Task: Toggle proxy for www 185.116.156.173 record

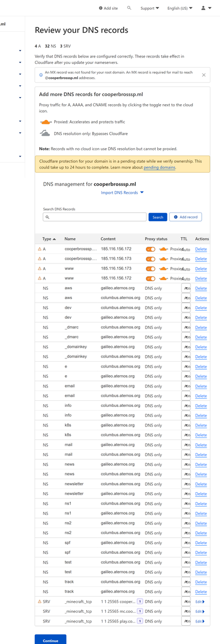Action: pyautogui.click(x=150, y=268)
